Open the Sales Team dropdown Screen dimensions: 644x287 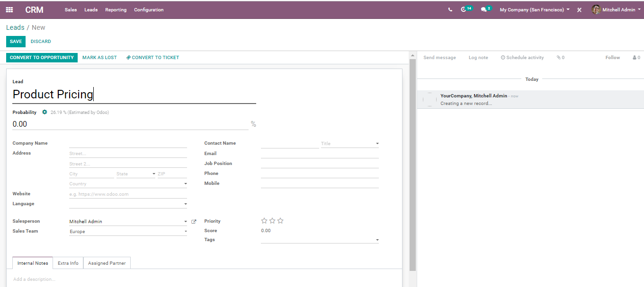[128, 232]
